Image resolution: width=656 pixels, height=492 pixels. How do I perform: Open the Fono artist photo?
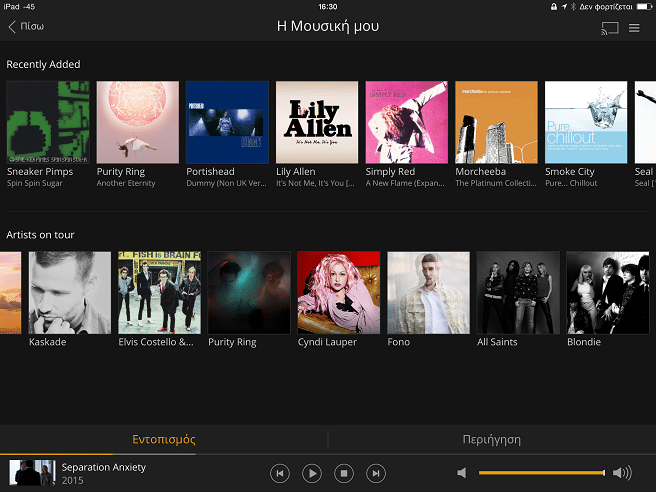pos(428,293)
